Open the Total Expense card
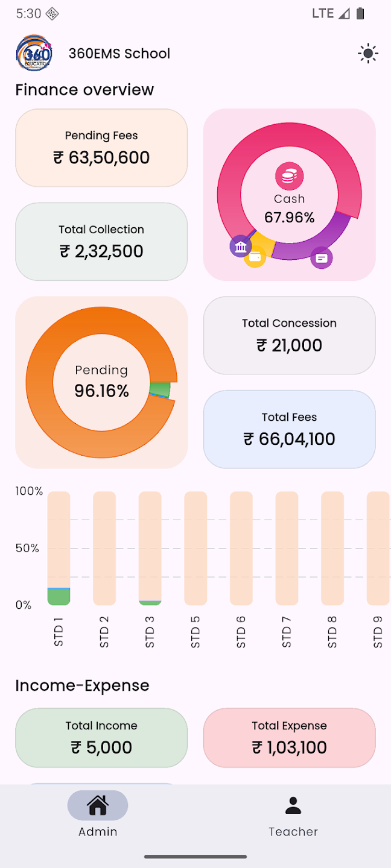 point(290,738)
